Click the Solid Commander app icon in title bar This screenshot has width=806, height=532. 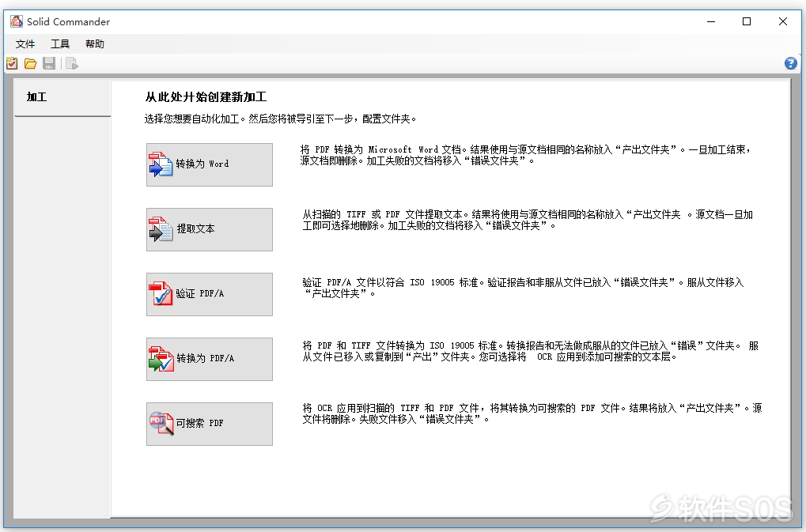(x=17, y=21)
